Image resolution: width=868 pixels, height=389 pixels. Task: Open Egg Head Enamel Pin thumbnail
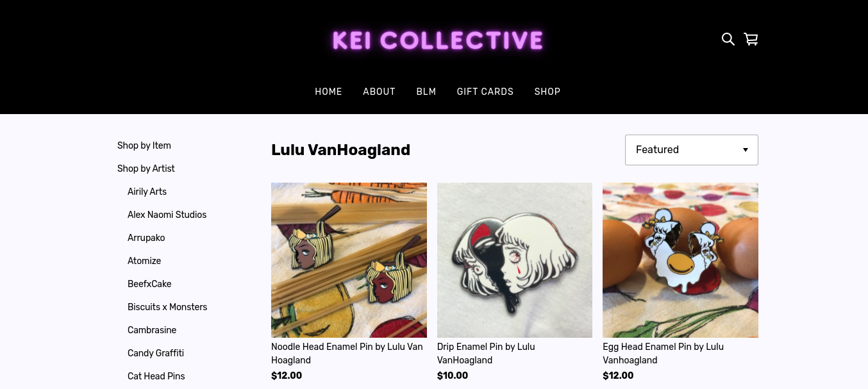click(680, 260)
